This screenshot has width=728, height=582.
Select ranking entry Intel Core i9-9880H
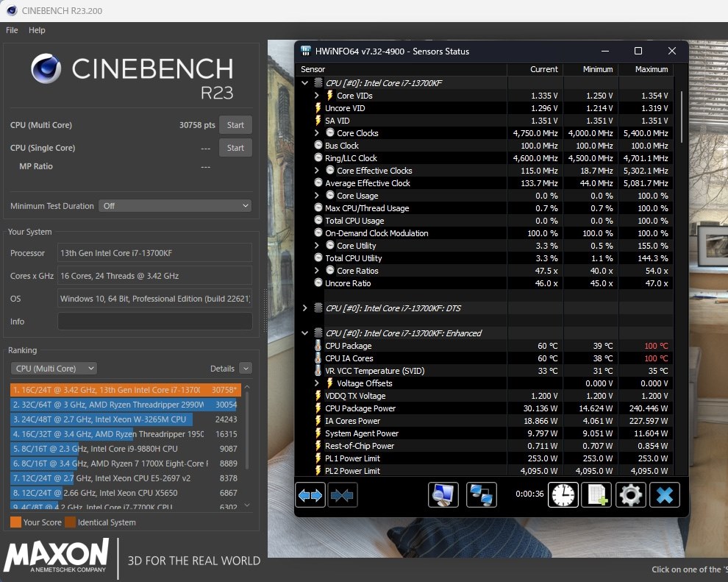pyautogui.click(x=124, y=449)
